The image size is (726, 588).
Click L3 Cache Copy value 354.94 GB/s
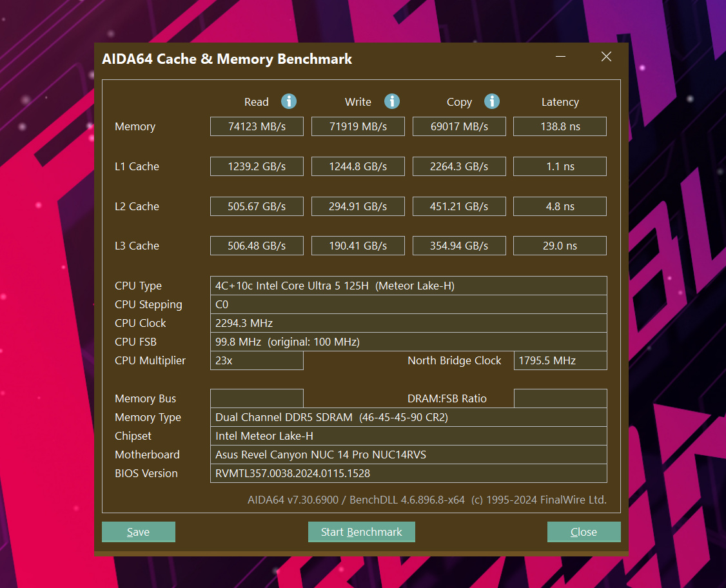coord(459,246)
